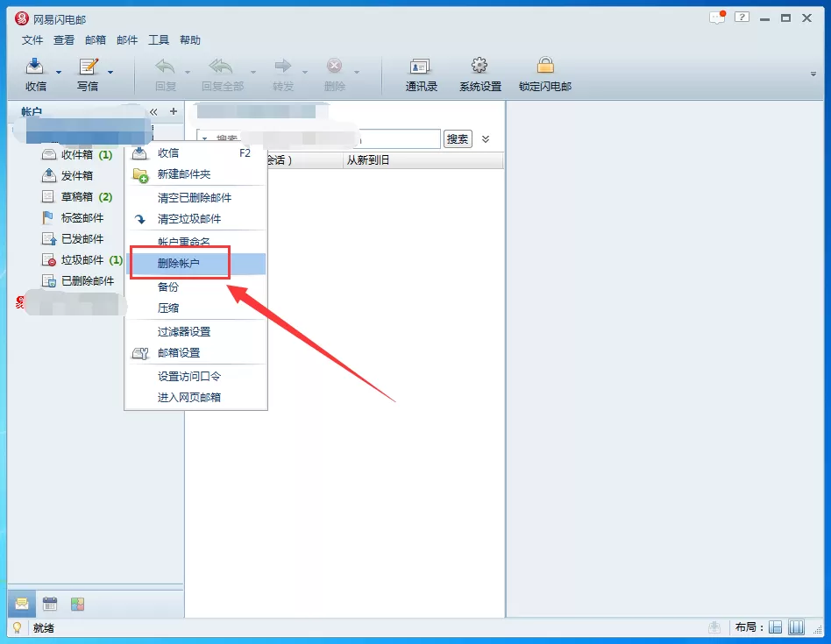The image size is (831, 644).
Task: Expand the 回复 dropdown arrow
Action: [188, 72]
